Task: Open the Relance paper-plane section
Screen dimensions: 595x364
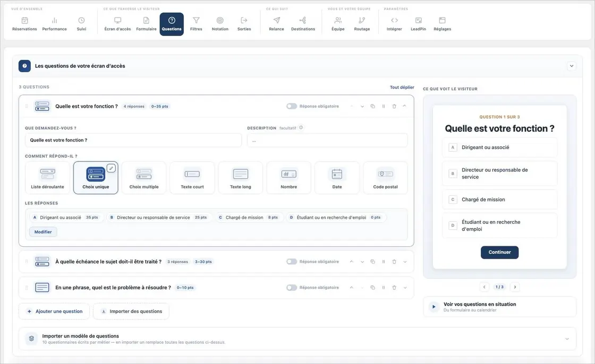Action: [276, 24]
